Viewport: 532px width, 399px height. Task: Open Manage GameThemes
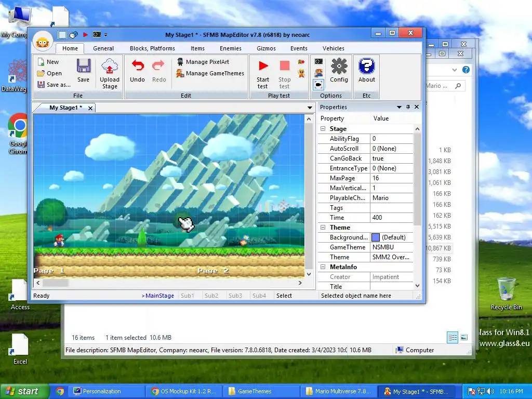[210, 73]
